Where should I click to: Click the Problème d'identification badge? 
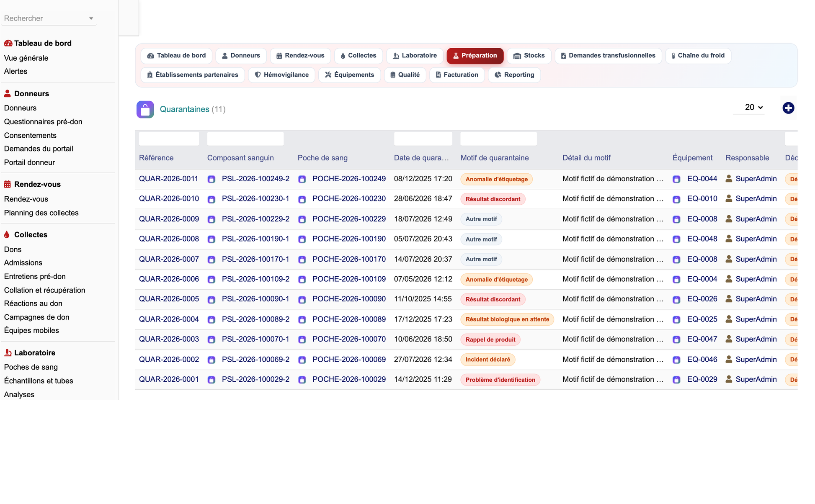500,380
